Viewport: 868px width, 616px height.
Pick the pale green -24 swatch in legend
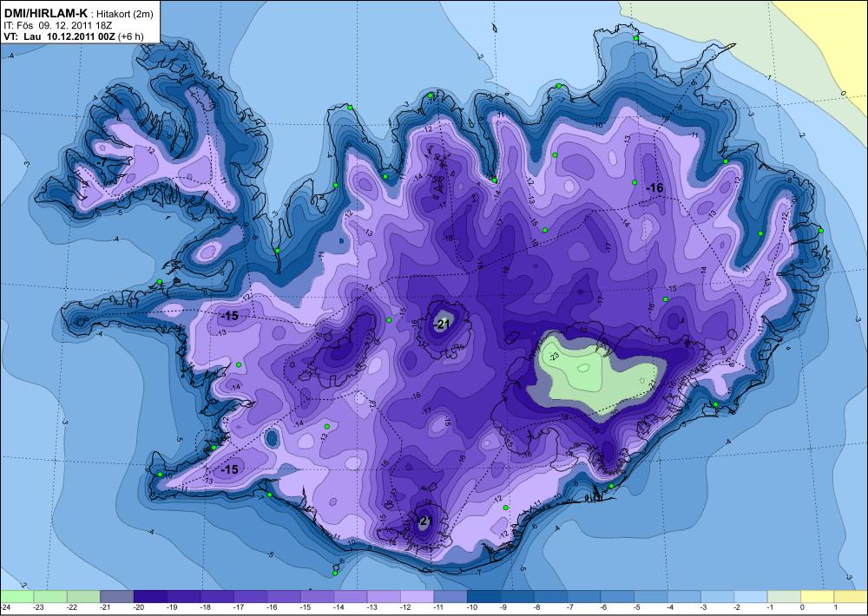pos(16,596)
